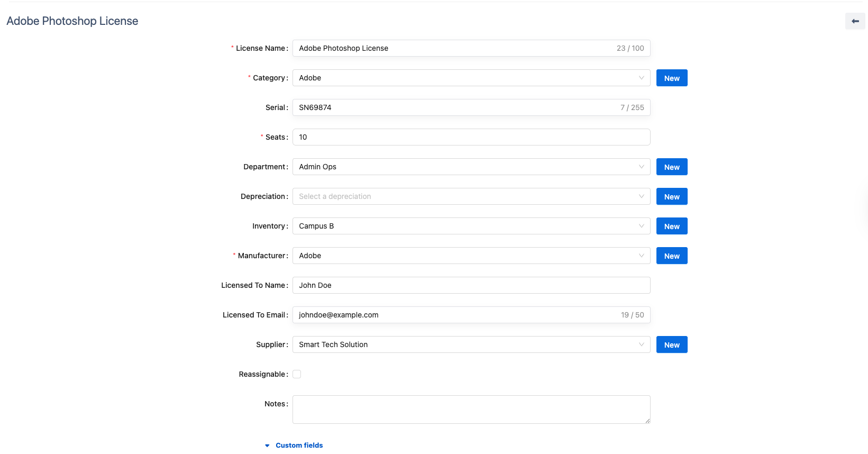Image resolution: width=868 pixels, height=454 pixels.
Task: Create new manufacturer via New button
Action: tap(672, 256)
